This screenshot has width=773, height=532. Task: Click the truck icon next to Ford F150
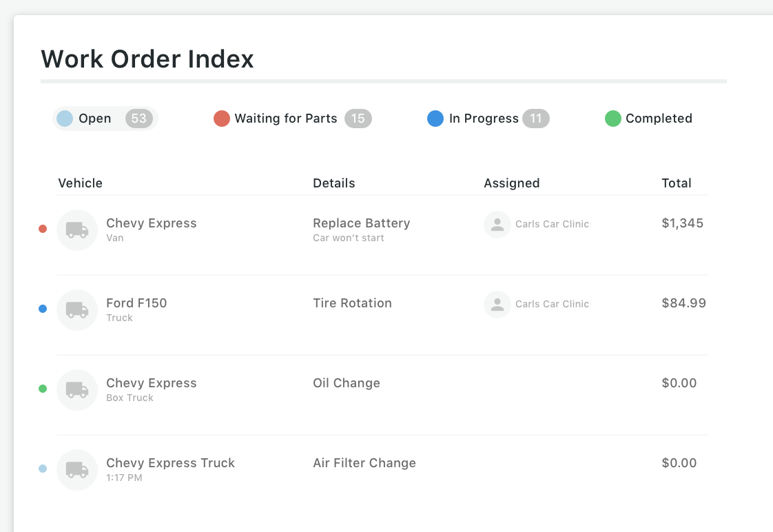(x=77, y=310)
